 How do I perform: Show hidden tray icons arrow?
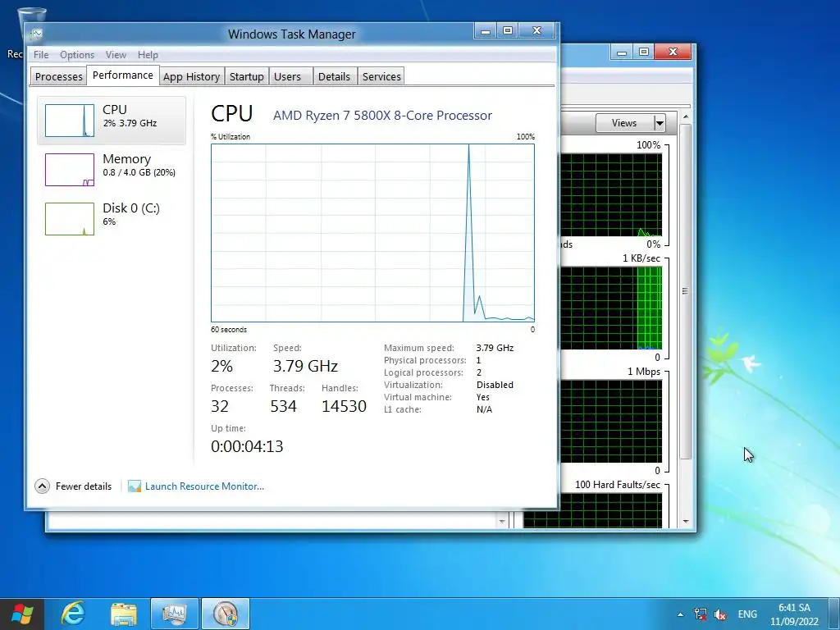coord(680,614)
